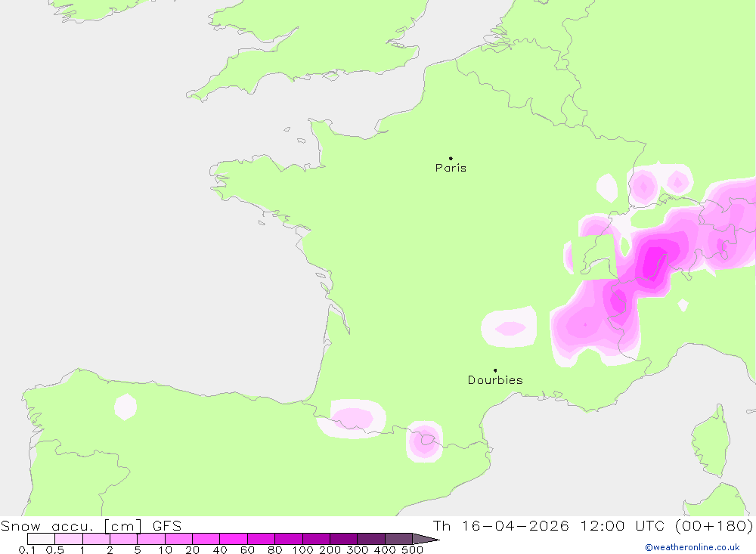The width and height of the screenshot is (756, 554).
Task: Click the legend value label 0.1
Action: tap(27, 550)
